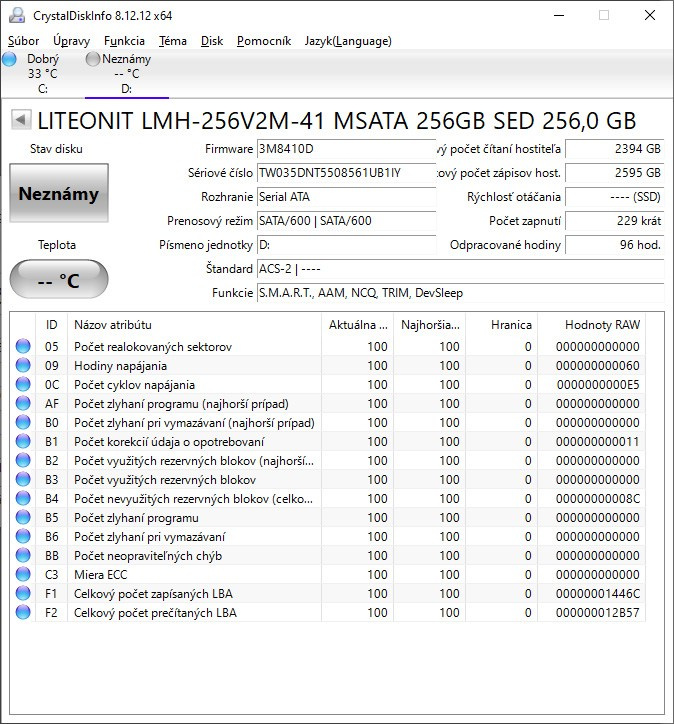Click status orb of attribute C3 row
Viewport: 674px width, 724px height.
pyautogui.click(x=23, y=574)
